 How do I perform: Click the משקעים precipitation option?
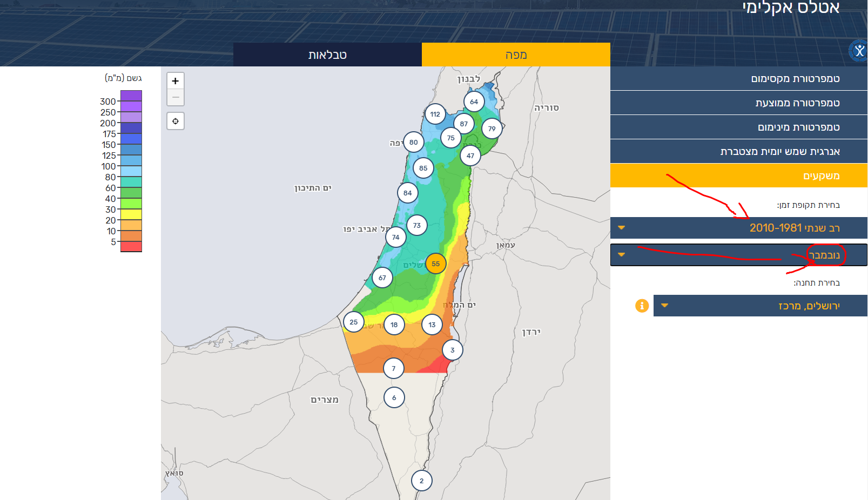(x=738, y=176)
